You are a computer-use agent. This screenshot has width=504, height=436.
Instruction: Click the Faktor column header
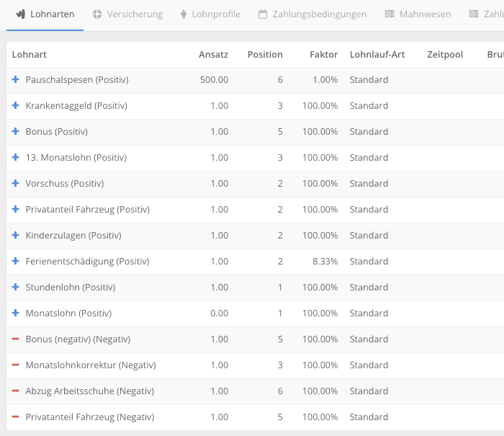click(x=324, y=54)
